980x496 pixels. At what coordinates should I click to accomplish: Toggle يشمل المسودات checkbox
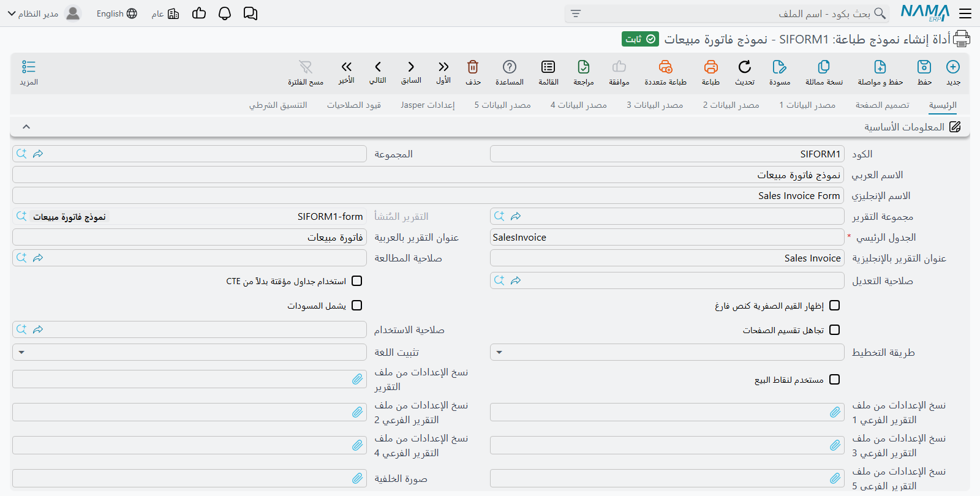coord(357,306)
